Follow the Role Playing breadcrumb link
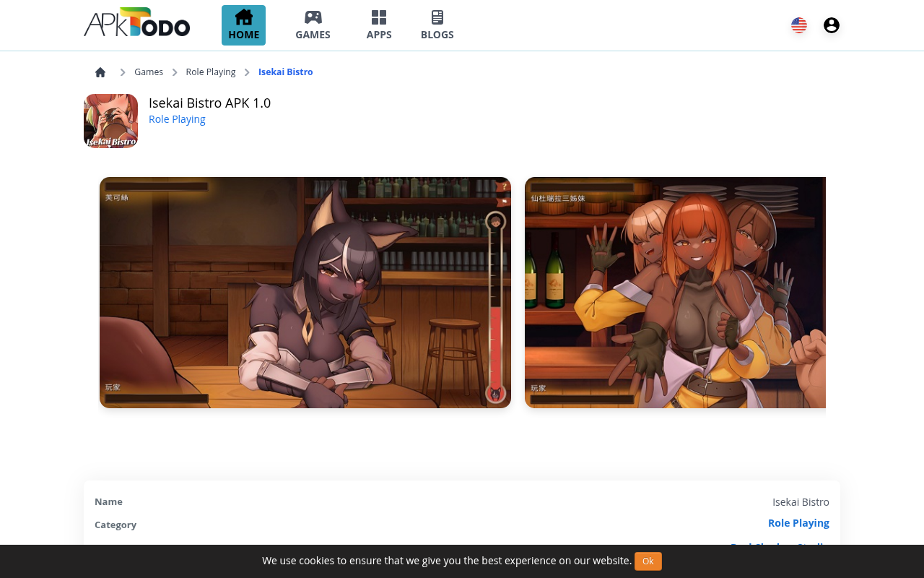Screen dimensions: 924x578 click(x=211, y=72)
